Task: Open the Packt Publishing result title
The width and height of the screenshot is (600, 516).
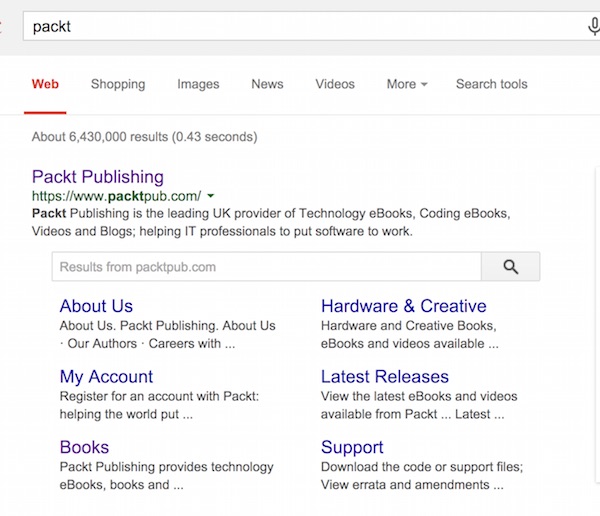Action: (x=98, y=177)
